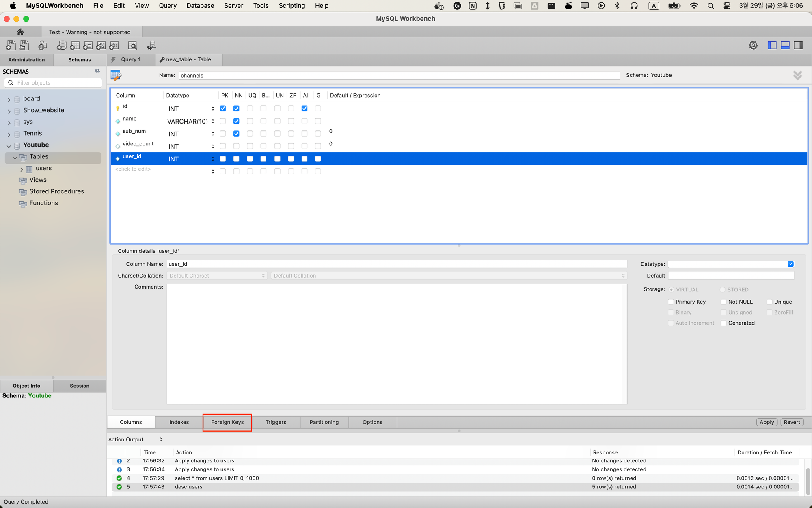This screenshot has width=812, height=508.
Task: Toggle the bottom output panel icon
Action: 785,45
